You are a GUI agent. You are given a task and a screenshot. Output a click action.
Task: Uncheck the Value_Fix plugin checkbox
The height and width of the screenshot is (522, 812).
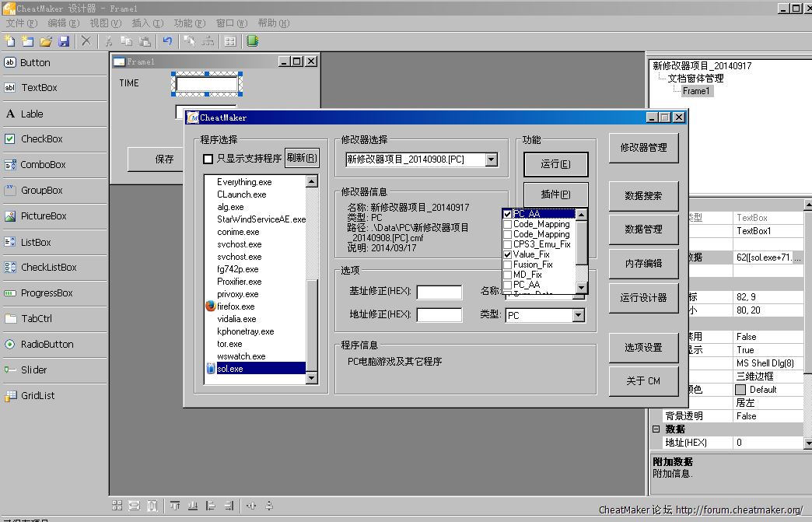click(507, 254)
